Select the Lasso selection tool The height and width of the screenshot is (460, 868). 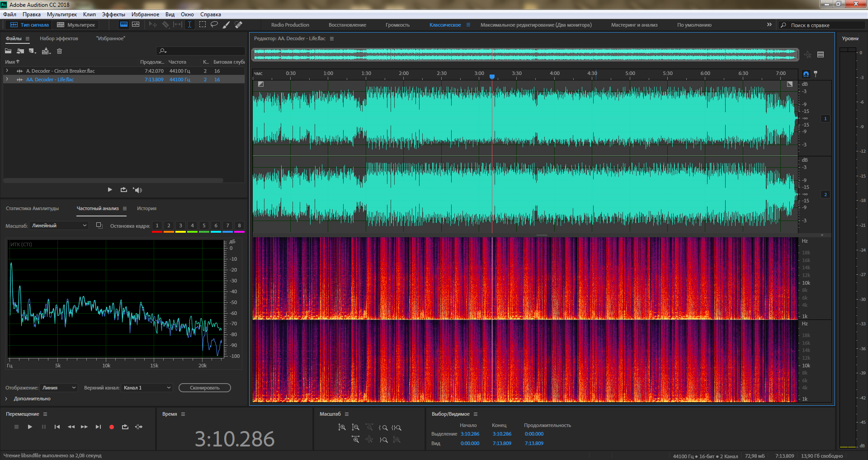point(214,24)
